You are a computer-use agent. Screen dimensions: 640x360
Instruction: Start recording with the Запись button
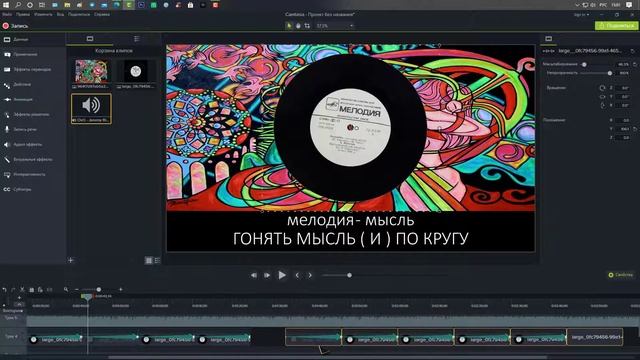15,26
